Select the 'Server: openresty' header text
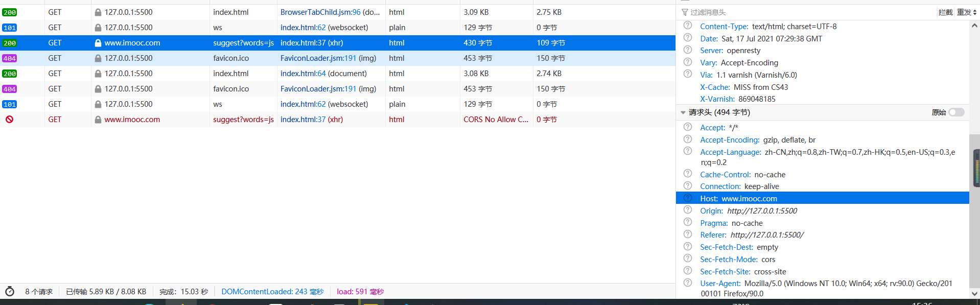Viewport: 980px width, 305px height. [x=730, y=51]
